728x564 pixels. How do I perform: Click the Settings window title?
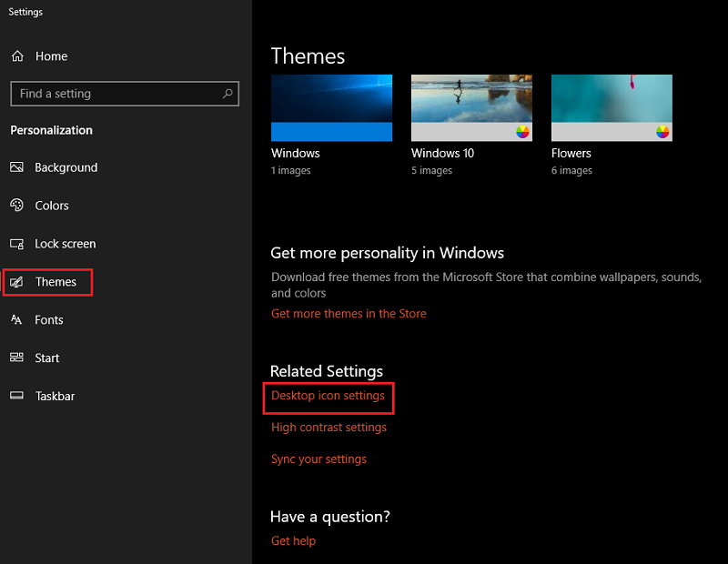pyautogui.click(x=25, y=12)
